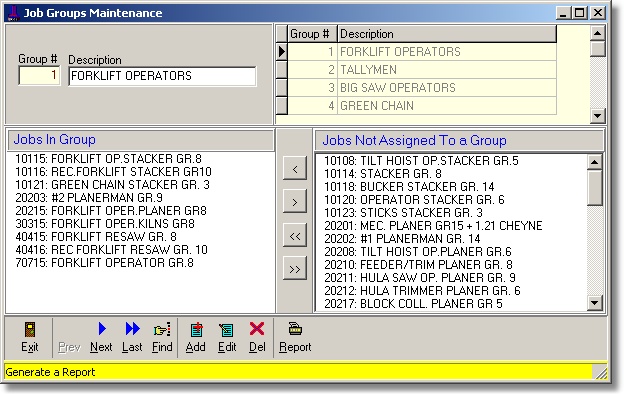Click the groups grid scroll down arrow
The width and height of the screenshot is (624, 396).
(x=598, y=116)
